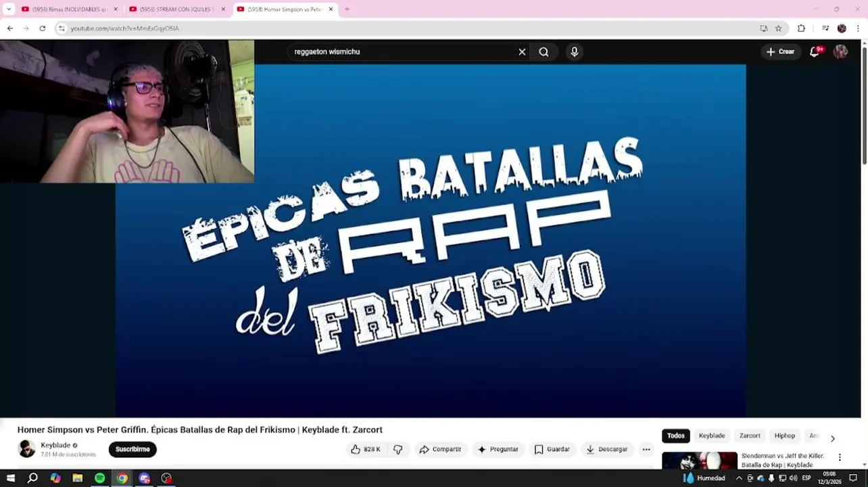Open Slenderman vs Jeff the Killer thumbnail
This screenshot has width=868, height=487.
[700, 461]
